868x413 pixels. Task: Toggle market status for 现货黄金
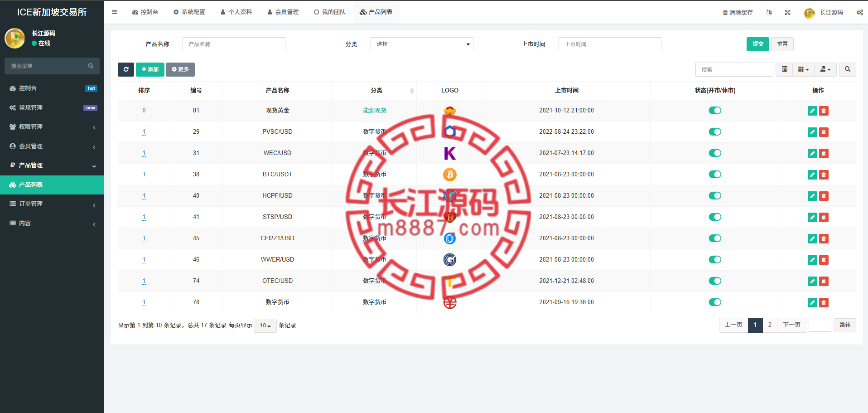tap(715, 111)
